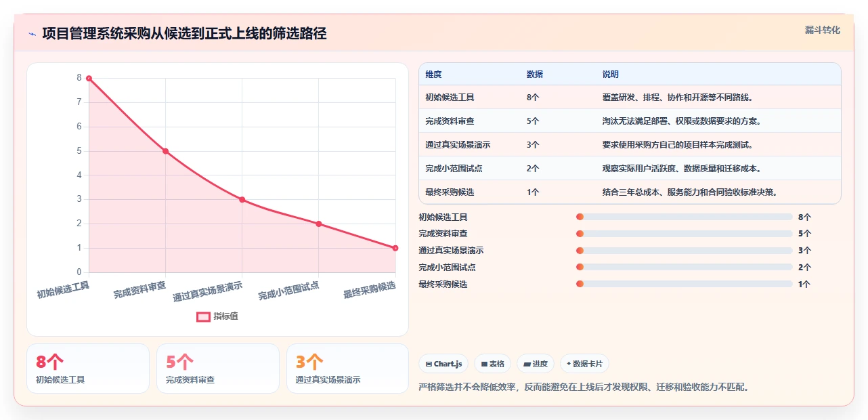The image size is (868, 420).
Task: Click the 通过真实场景演示 progress bar
Action: [x=684, y=251]
